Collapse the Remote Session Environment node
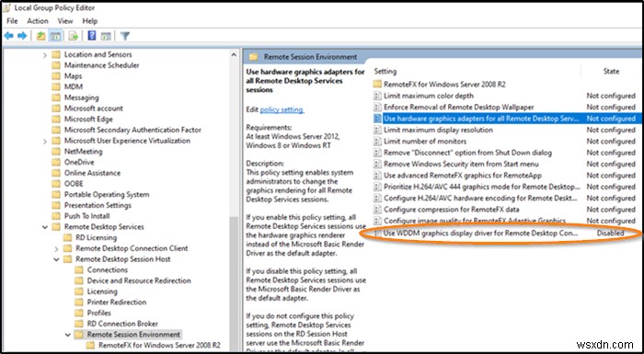Screen dimensions: 644x354 pyautogui.click(x=68, y=335)
